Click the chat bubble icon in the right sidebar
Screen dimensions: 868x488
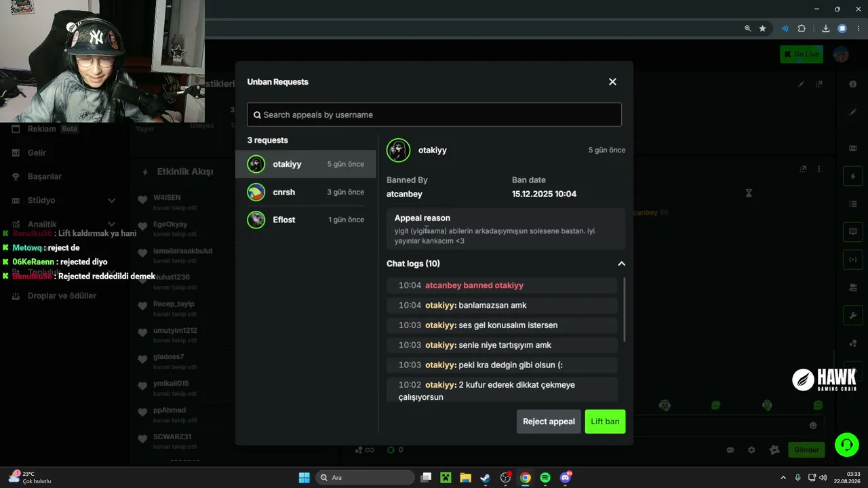point(853,232)
